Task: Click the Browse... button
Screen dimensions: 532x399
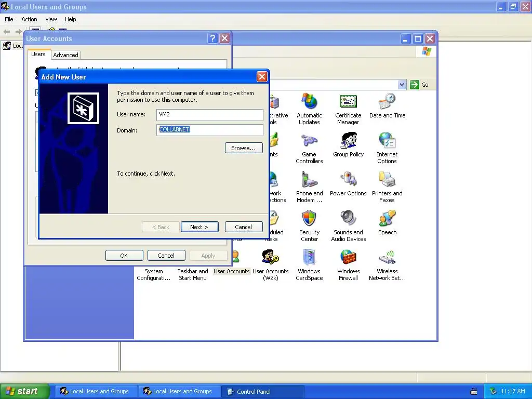Action: tap(244, 148)
